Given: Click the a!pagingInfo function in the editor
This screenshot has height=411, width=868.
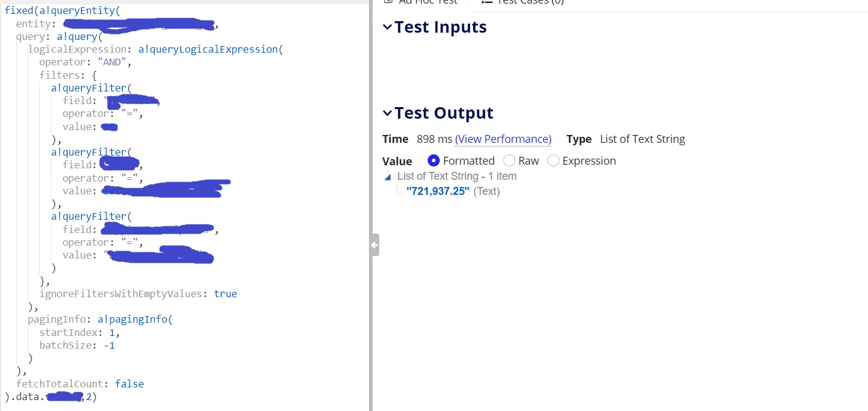Looking at the screenshot, I should pos(132,319).
